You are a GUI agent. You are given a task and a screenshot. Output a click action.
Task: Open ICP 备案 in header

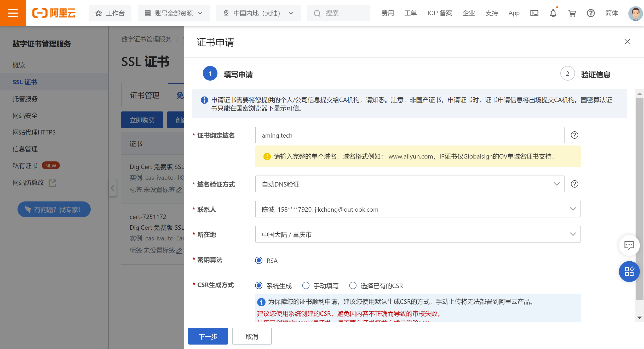click(x=440, y=13)
